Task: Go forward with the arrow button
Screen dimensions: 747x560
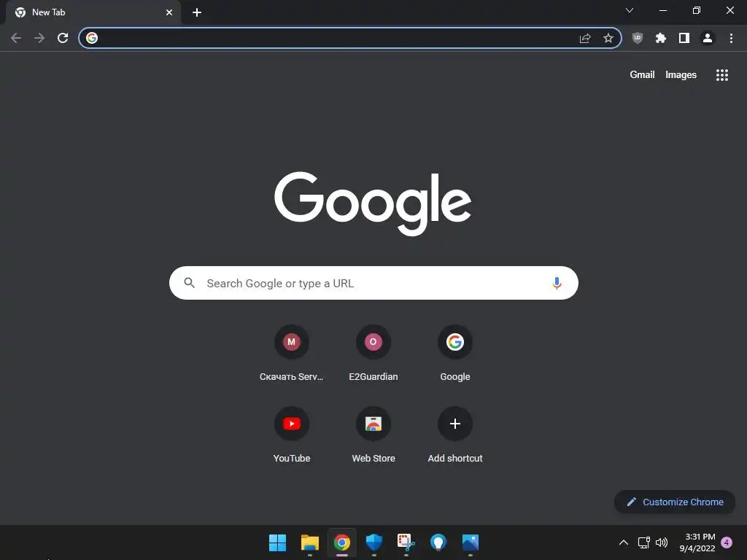Action: (39, 38)
